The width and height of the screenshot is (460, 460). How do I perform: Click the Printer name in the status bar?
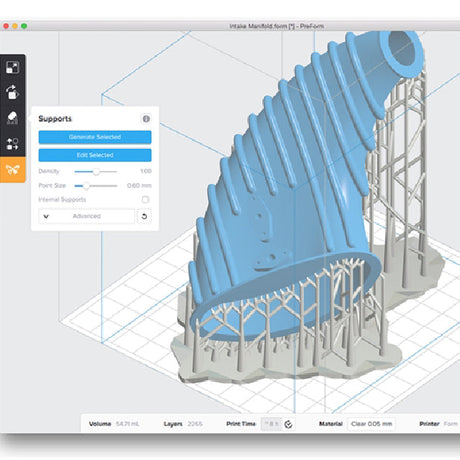pos(451,424)
